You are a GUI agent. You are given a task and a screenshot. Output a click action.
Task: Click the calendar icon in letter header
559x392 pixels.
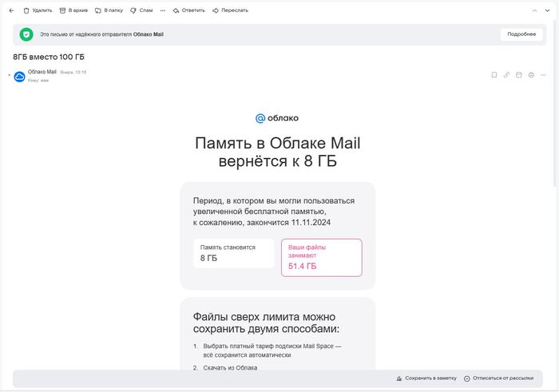519,75
